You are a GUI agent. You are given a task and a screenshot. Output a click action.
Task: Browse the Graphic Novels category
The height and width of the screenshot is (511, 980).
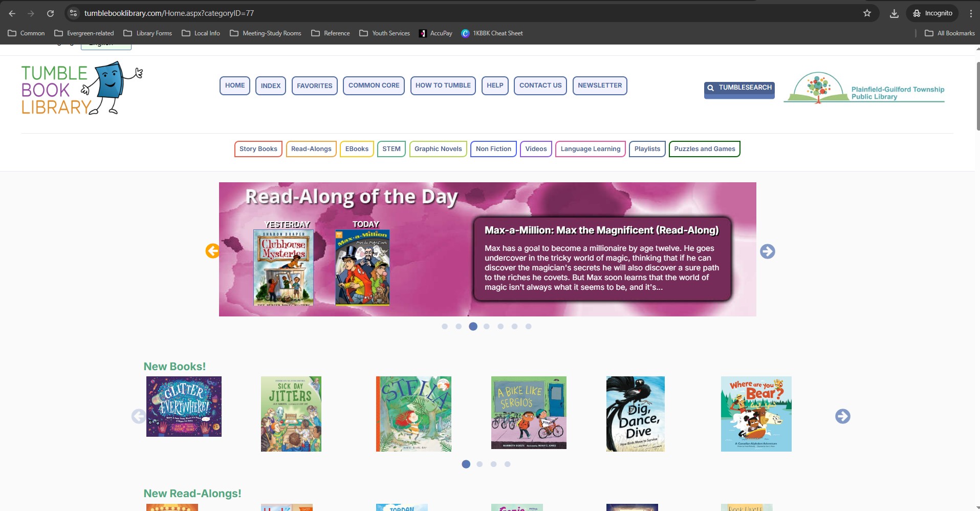[x=438, y=149]
